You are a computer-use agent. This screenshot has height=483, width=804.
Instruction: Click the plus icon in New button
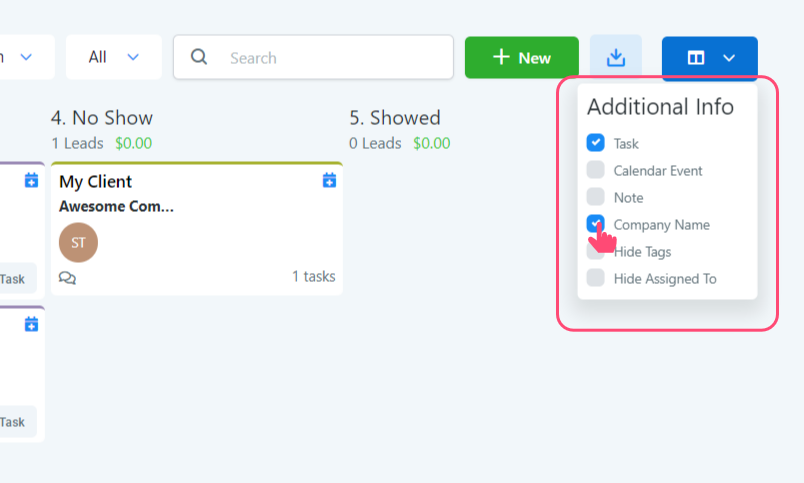click(502, 57)
